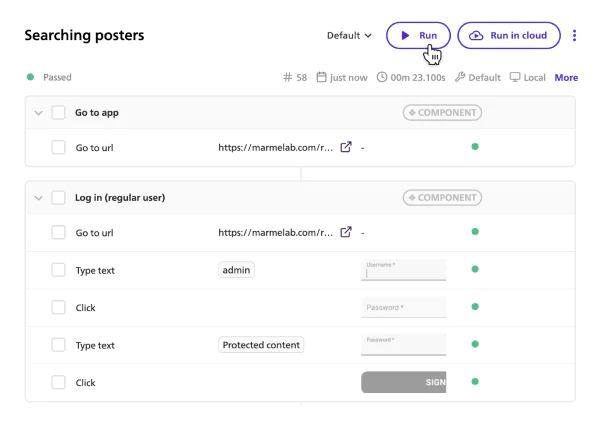Click the COMPONENT badge for Go to app
Viewport: 600px width, 432px height.
[441, 113]
